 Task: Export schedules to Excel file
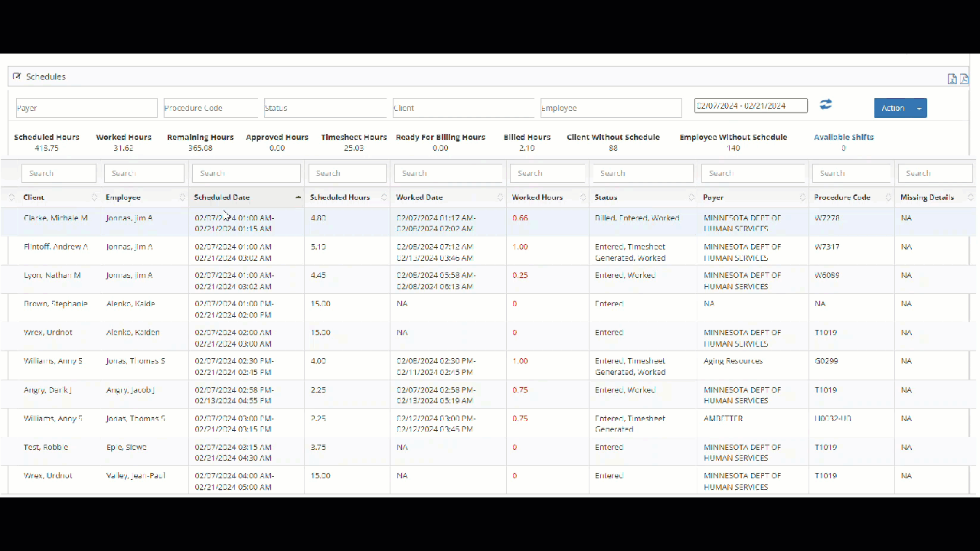coord(952,79)
